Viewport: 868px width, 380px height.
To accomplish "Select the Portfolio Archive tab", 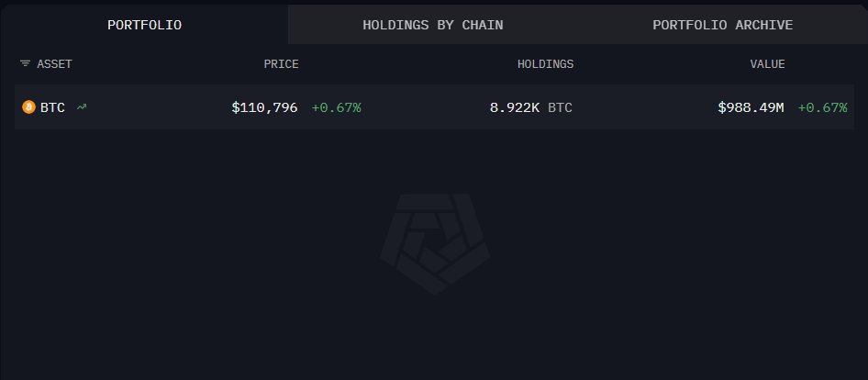I will pos(722,25).
